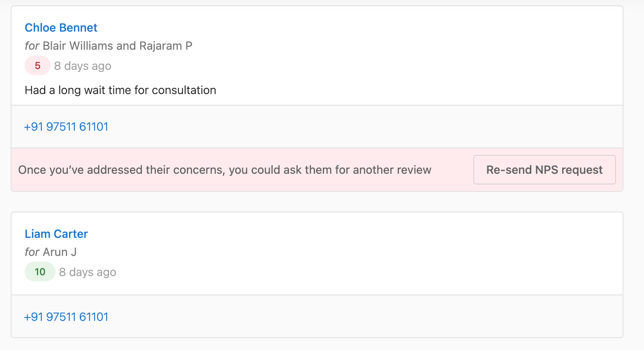Click phone number under Chloe Bennet's review

(x=66, y=127)
